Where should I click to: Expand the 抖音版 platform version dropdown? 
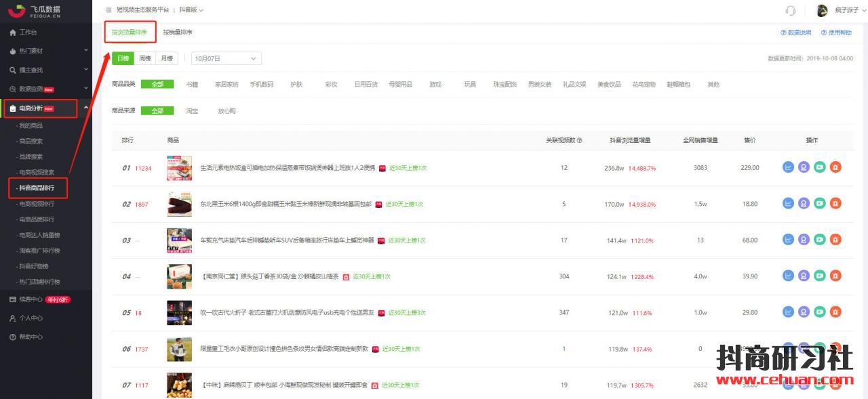(x=191, y=10)
